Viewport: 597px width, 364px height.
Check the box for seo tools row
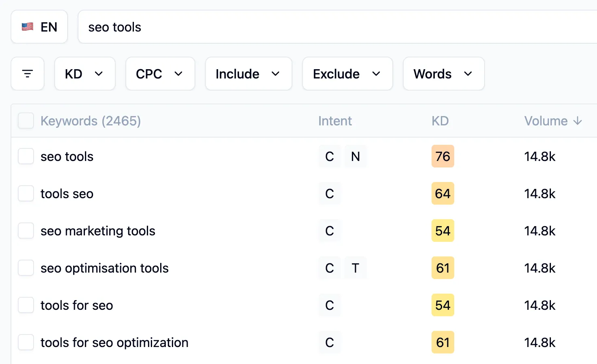click(x=26, y=157)
